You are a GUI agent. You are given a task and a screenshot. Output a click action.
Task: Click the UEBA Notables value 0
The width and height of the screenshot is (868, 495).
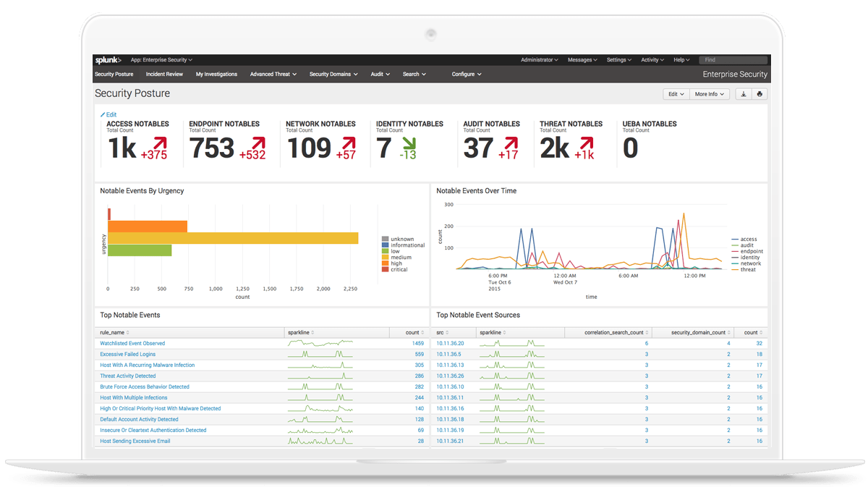(630, 148)
